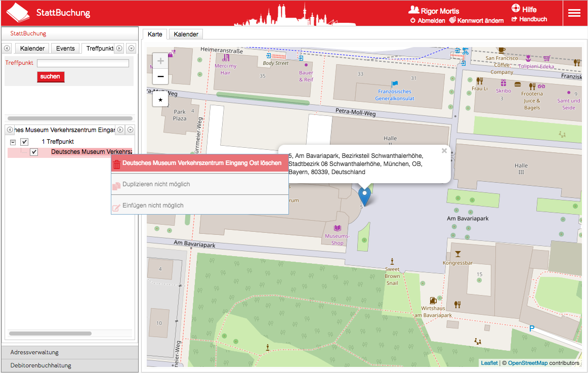Open the Events tab

click(x=65, y=49)
